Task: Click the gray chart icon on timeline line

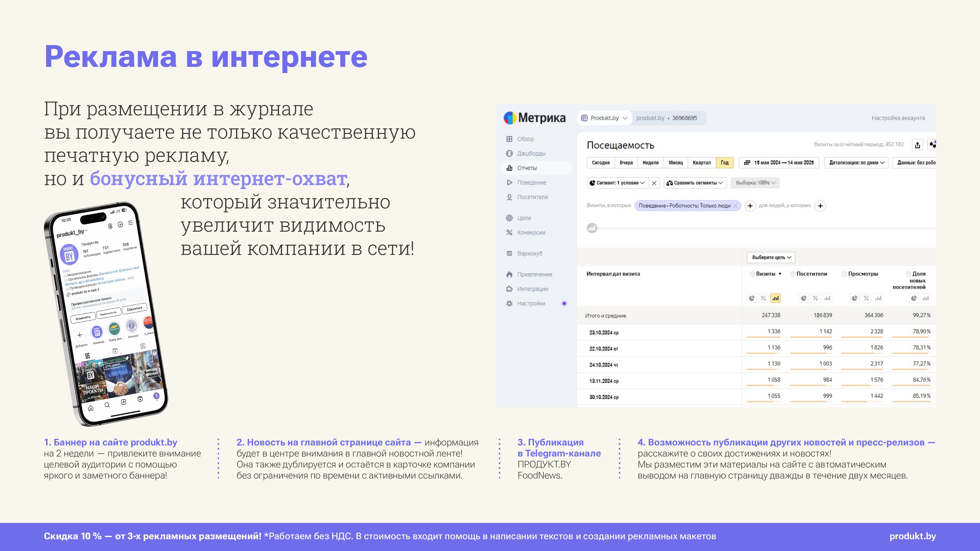Action: tap(592, 228)
